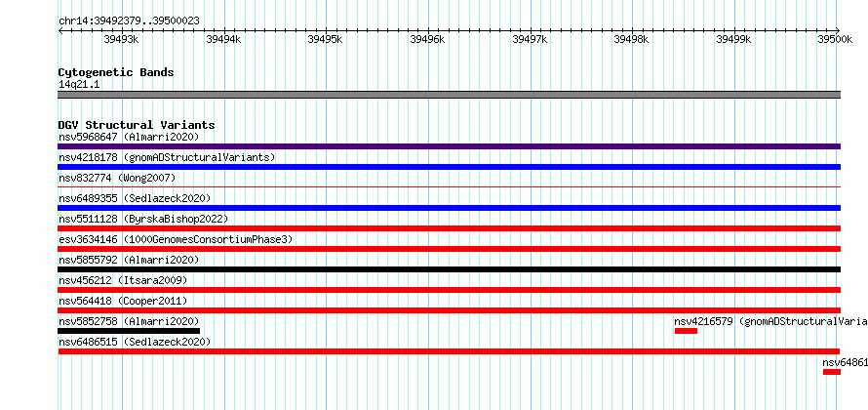Open variant label nsv5855792 (Almarri2020)
Screen dimensions: 868x410
point(129,260)
